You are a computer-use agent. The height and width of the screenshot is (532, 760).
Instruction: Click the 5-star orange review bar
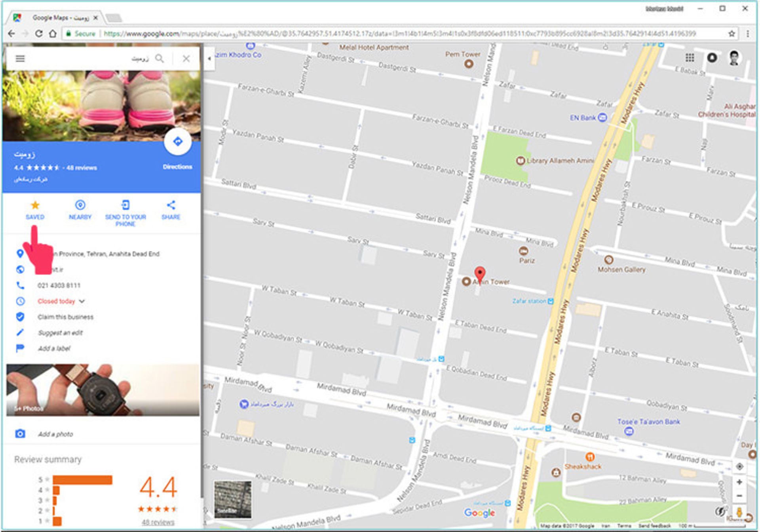pyautogui.click(x=82, y=480)
